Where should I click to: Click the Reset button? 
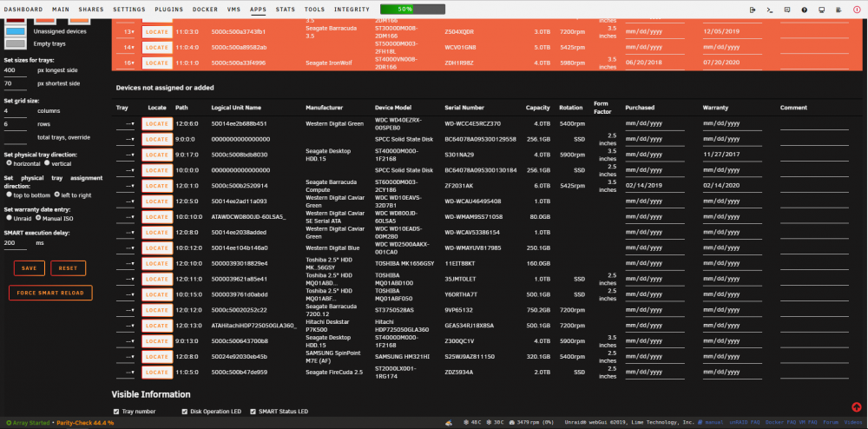68,268
